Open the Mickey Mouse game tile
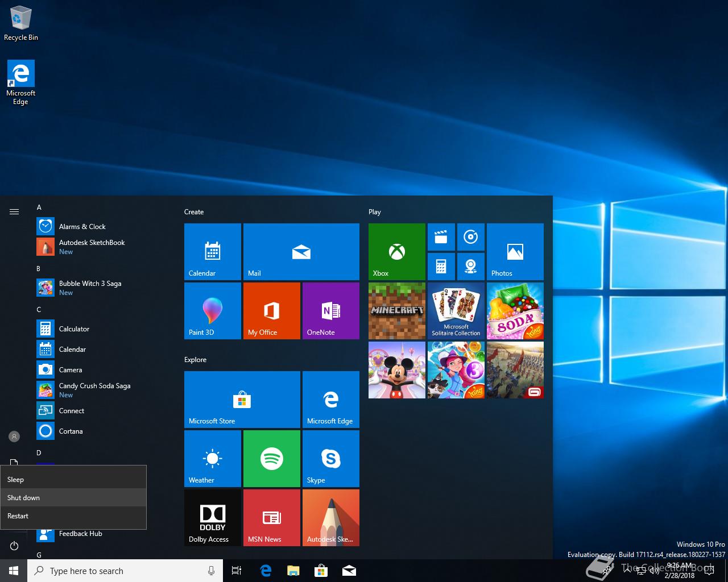728x582 pixels. point(397,370)
